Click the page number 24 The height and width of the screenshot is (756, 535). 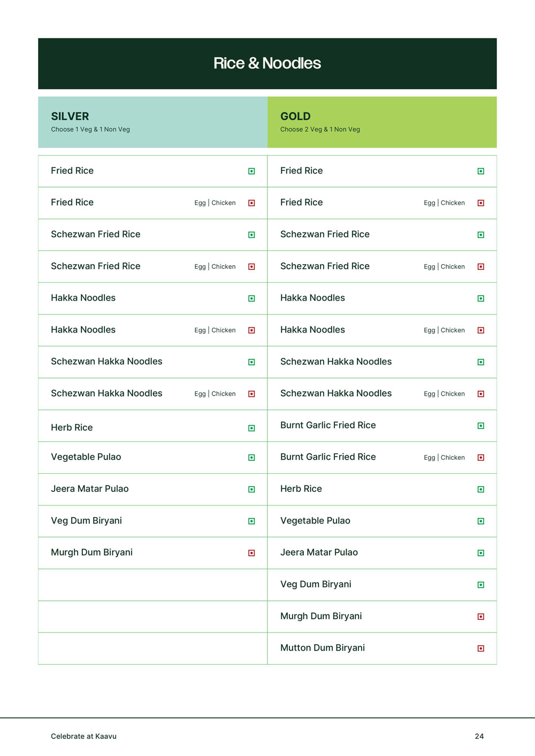point(479,736)
